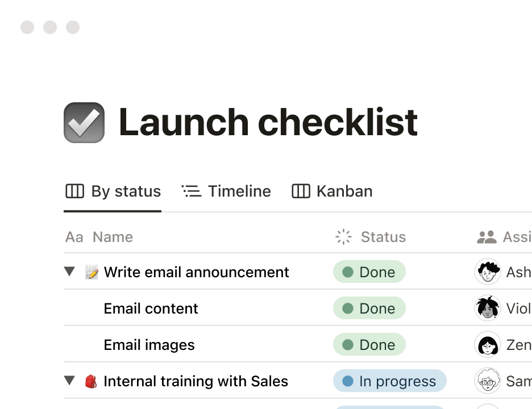Click the Launch checklist page title
The width and height of the screenshot is (532, 409).
[268, 122]
